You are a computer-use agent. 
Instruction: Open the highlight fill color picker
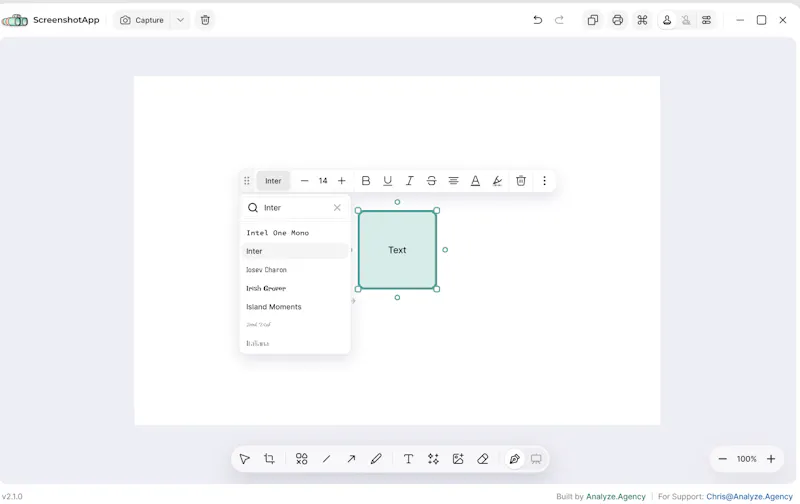497,181
